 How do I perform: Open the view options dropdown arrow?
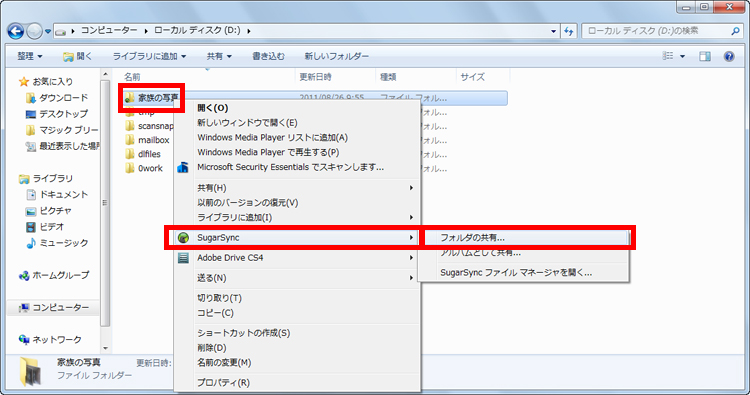pyautogui.click(x=683, y=56)
